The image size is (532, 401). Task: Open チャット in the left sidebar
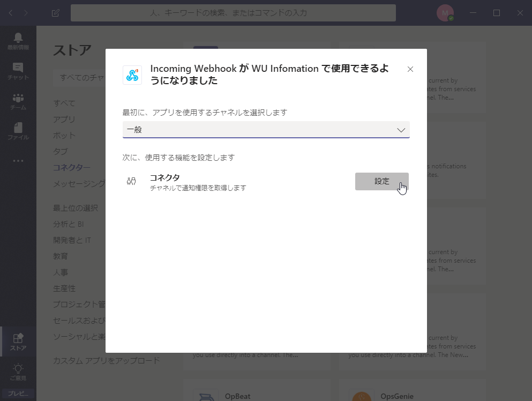click(x=18, y=71)
